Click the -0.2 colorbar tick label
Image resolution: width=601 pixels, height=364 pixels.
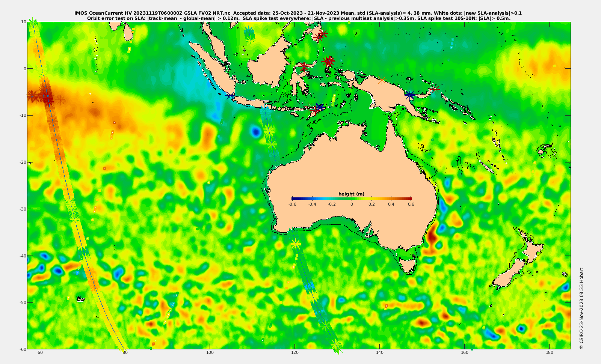coord(332,205)
